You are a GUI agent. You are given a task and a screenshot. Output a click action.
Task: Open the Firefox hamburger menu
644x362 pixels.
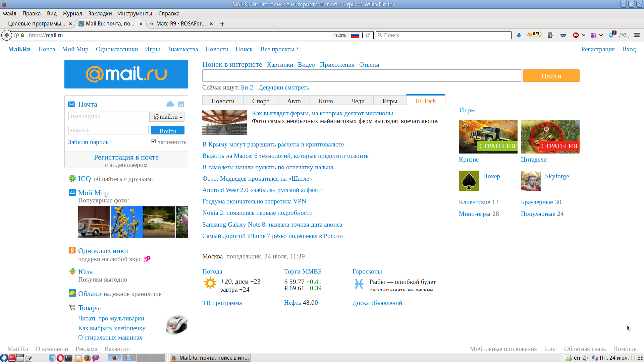tap(637, 35)
